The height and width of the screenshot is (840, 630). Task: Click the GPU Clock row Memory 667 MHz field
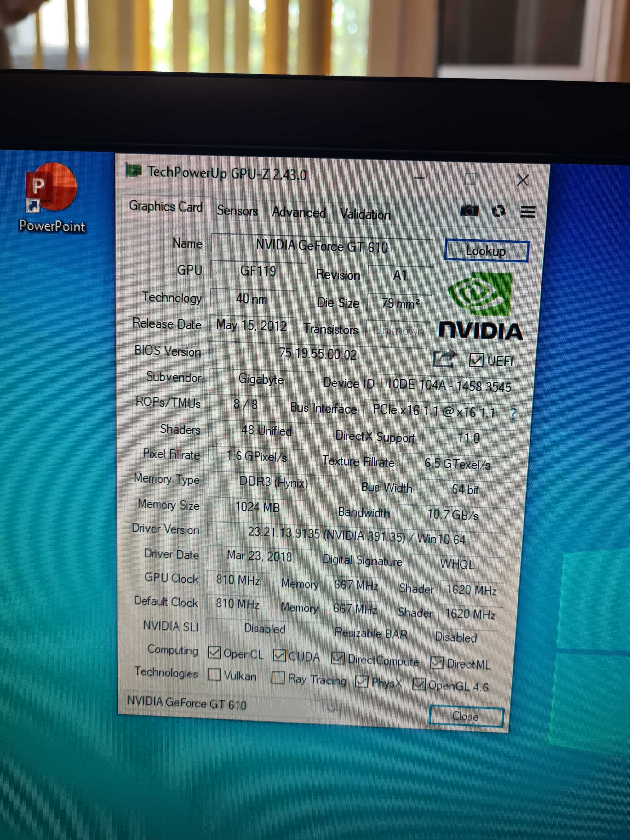point(356,585)
